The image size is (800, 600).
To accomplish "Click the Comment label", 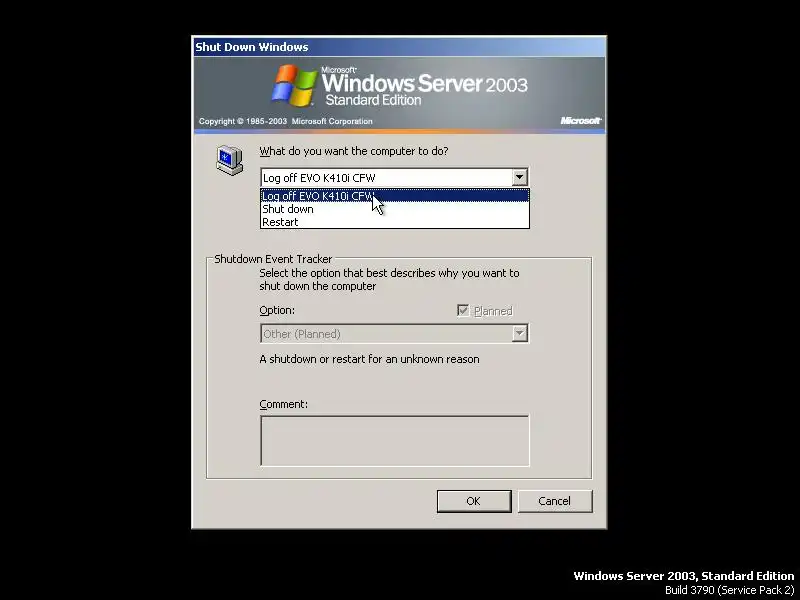I will pyautogui.click(x=284, y=404).
